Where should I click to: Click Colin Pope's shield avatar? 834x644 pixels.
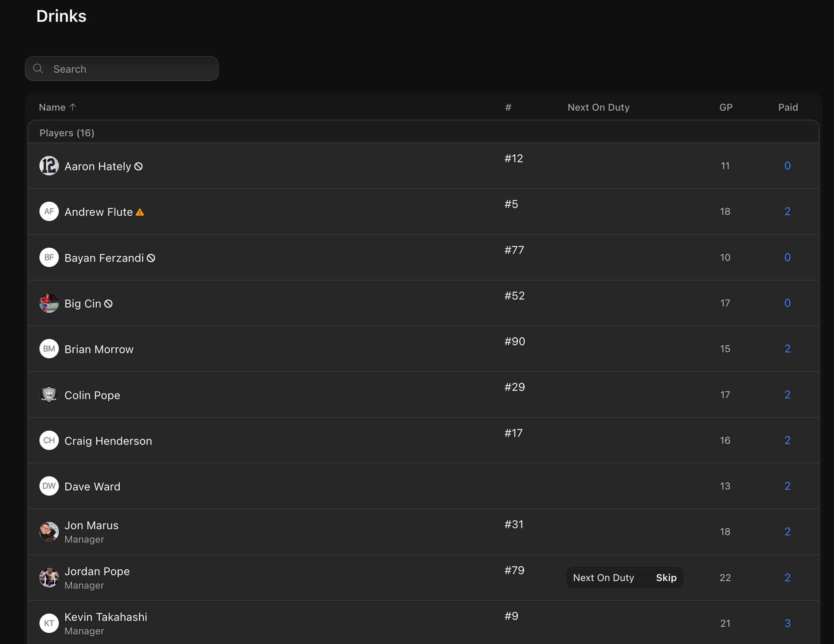[49, 394]
